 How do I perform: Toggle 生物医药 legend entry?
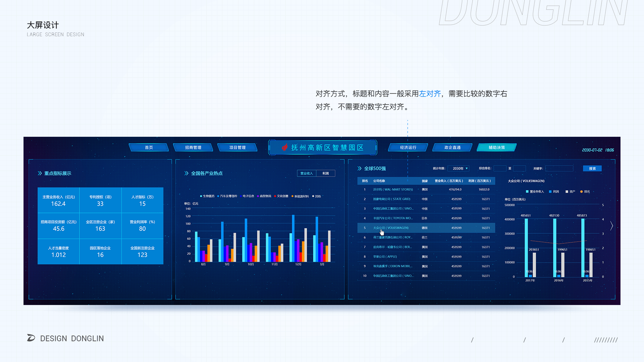[207, 196]
